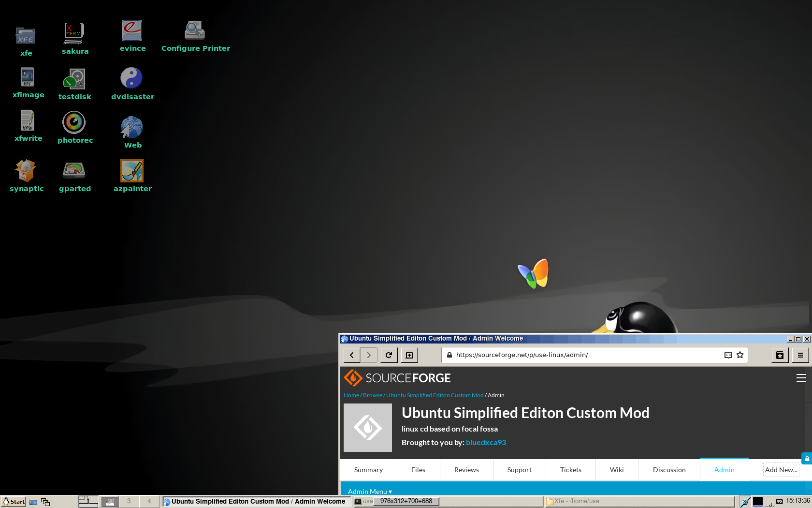Click the black CPU monitor tray applet
This screenshot has height=508, width=812.
758,502
